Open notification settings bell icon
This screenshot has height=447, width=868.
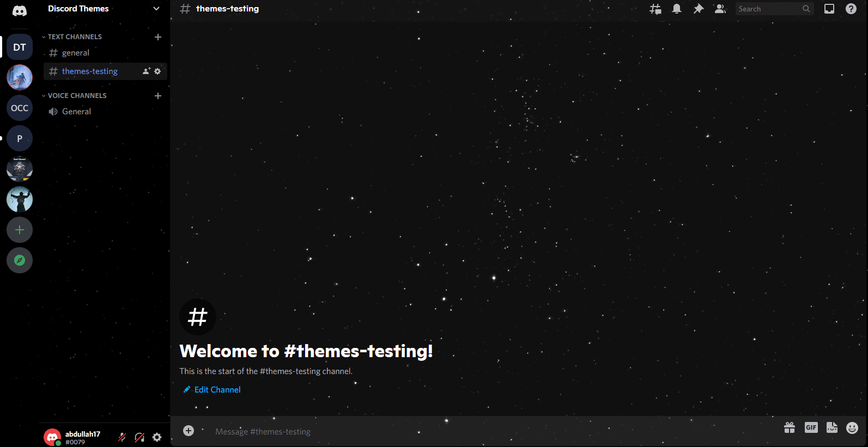(677, 9)
